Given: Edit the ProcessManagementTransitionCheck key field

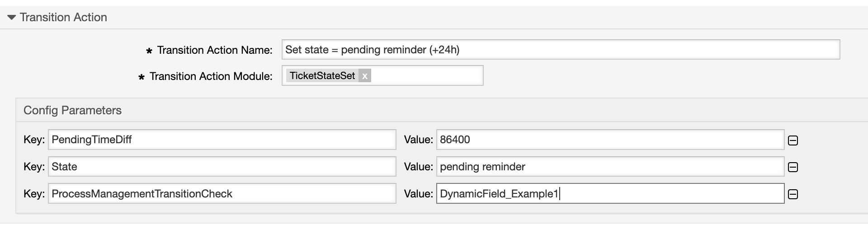Looking at the screenshot, I should pyautogui.click(x=222, y=194).
